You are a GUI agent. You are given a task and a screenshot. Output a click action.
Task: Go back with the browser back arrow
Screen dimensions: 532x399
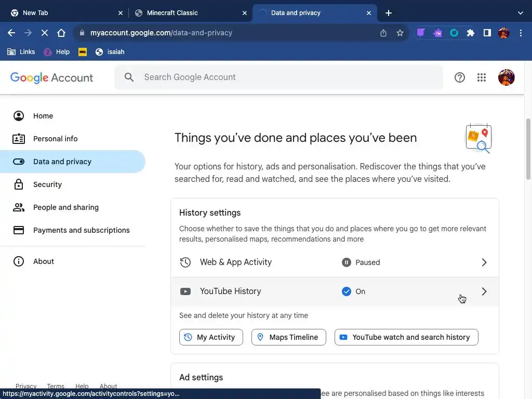coord(11,33)
